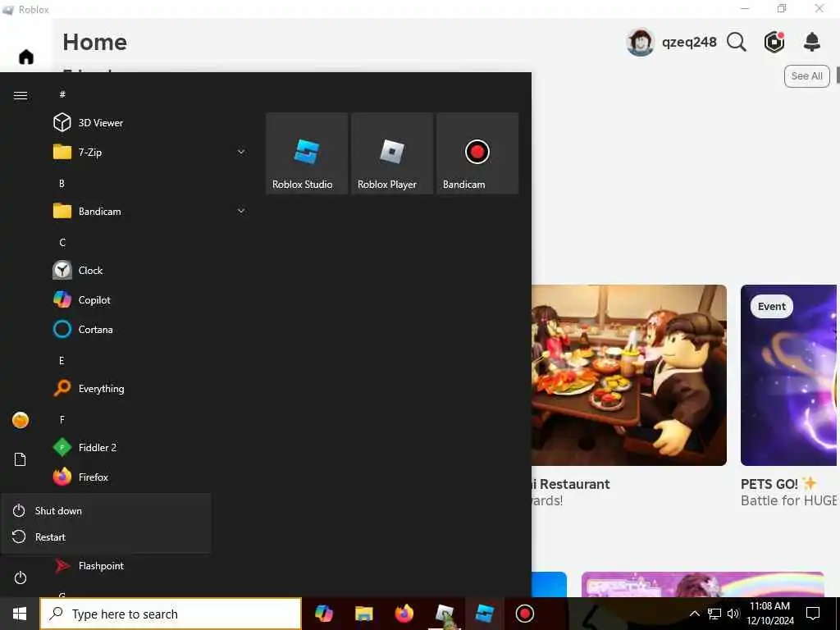Viewport: 840px width, 630px height.
Task: Open Cortana from the app list
Action: [x=150, y=330]
